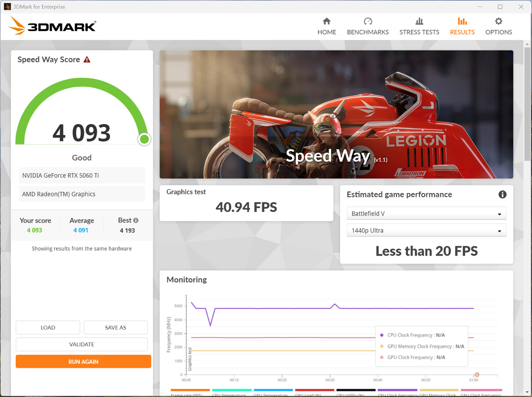Select the RESULTS tab label
The image size is (532, 397).
[x=462, y=32]
